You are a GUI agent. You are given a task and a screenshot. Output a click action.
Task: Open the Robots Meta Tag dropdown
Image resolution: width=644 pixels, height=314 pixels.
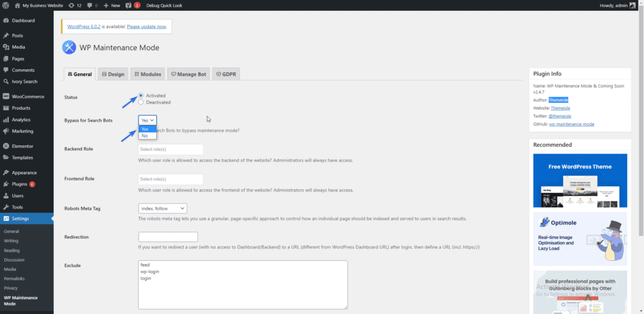point(163,209)
